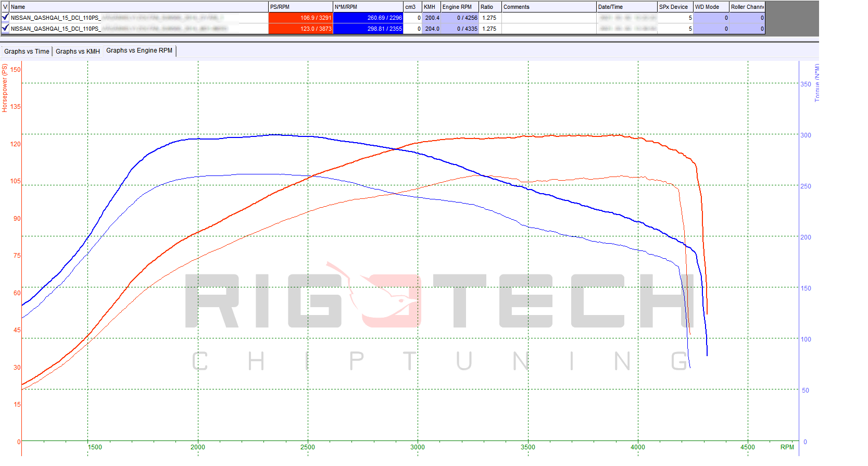Image resolution: width=868 pixels, height=466 pixels.
Task: Click the V column header
Action: click(x=5, y=7)
